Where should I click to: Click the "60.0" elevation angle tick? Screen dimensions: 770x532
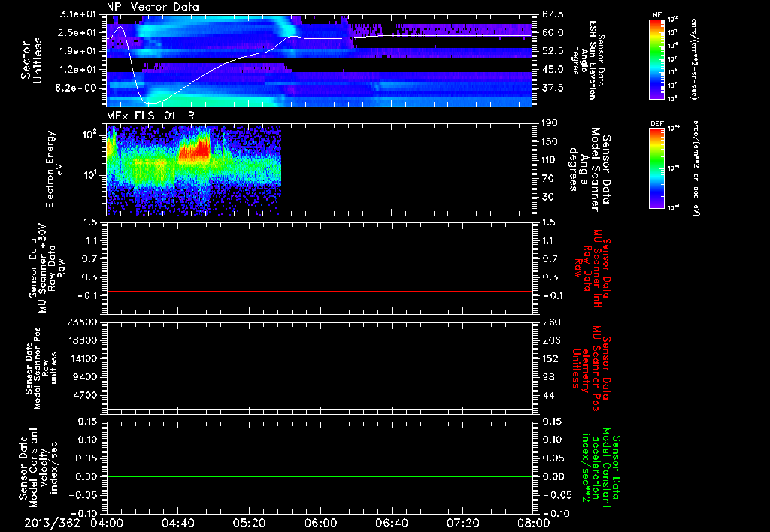[553, 32]
